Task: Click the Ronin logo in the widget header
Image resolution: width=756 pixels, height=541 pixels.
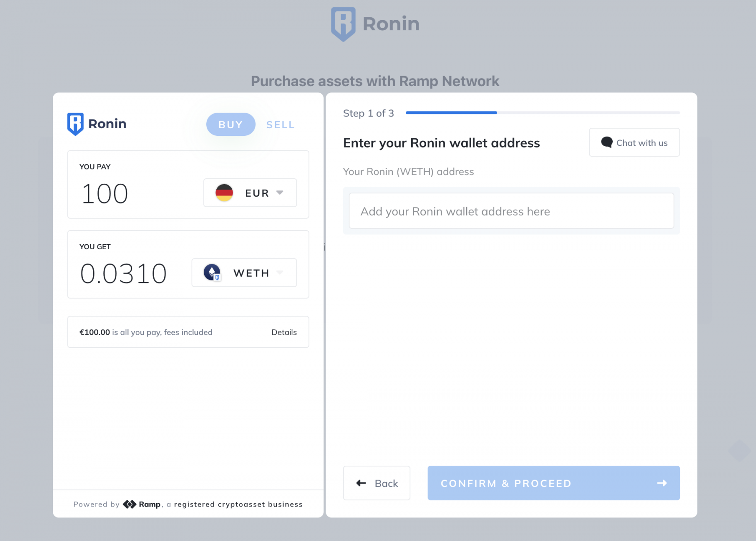Action: tap(97, 124)
